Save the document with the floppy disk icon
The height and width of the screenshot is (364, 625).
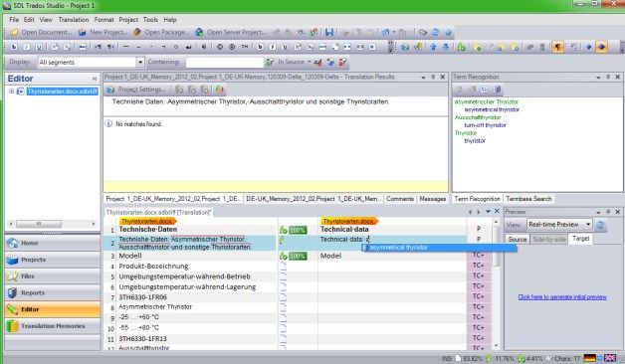(329, 32)
